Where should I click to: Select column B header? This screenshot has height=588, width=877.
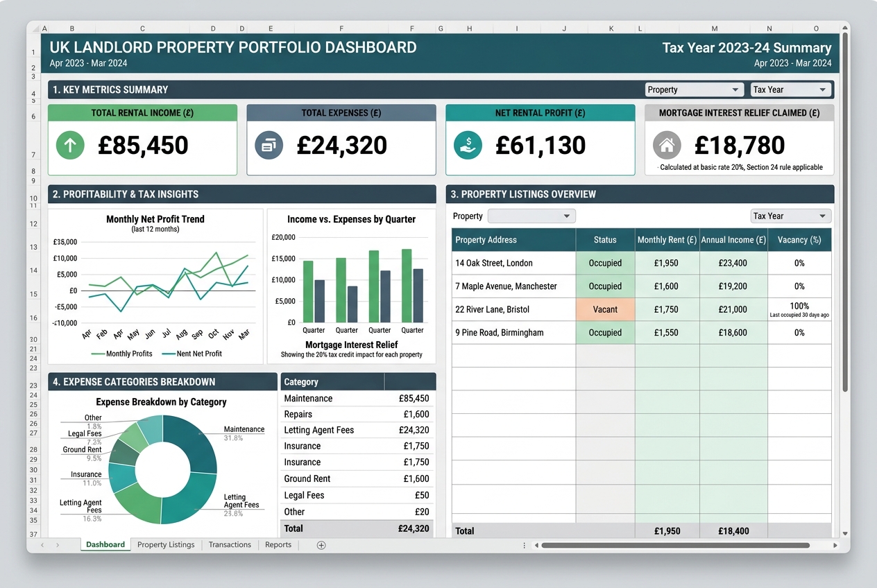pyautogui.click(x=72, y=28)
